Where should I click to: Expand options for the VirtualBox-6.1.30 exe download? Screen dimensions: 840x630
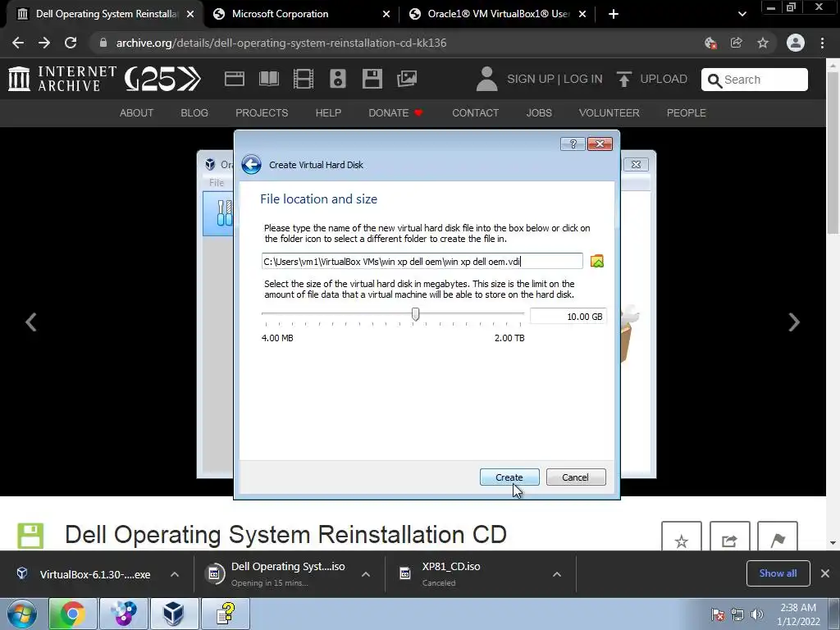point(175,574)
